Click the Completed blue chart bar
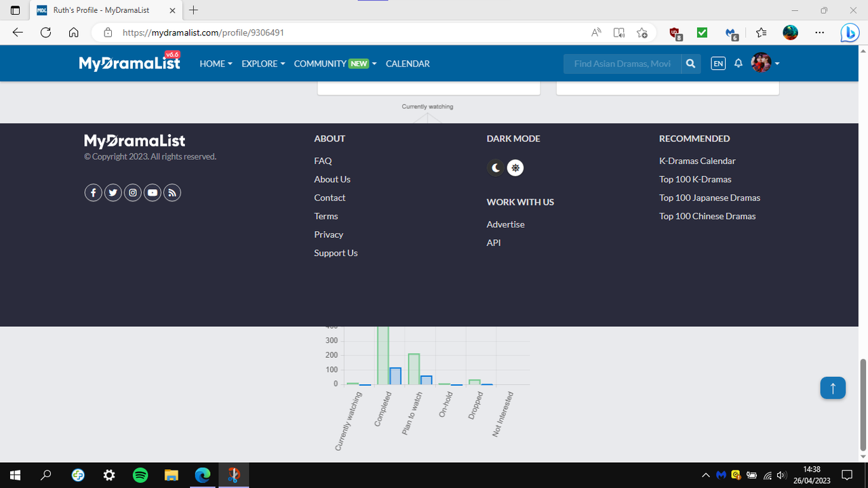Image resolution: width=868 pixels, height=488 pixels. 395,376
